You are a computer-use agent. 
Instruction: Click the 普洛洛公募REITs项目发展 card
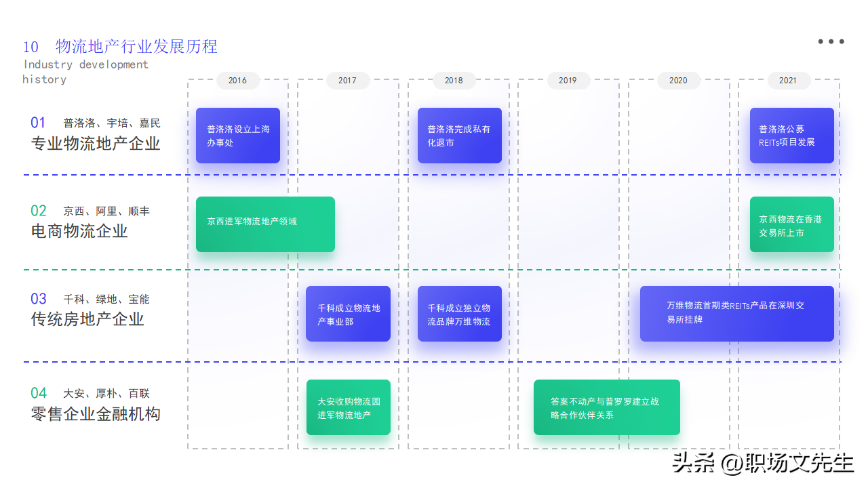point(792,136)
